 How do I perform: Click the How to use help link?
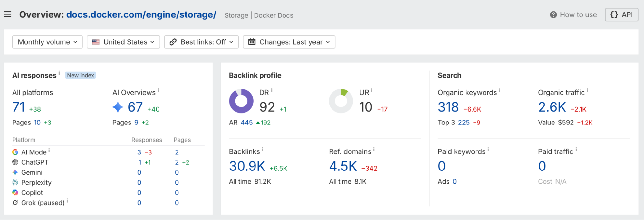coord(573,15)
